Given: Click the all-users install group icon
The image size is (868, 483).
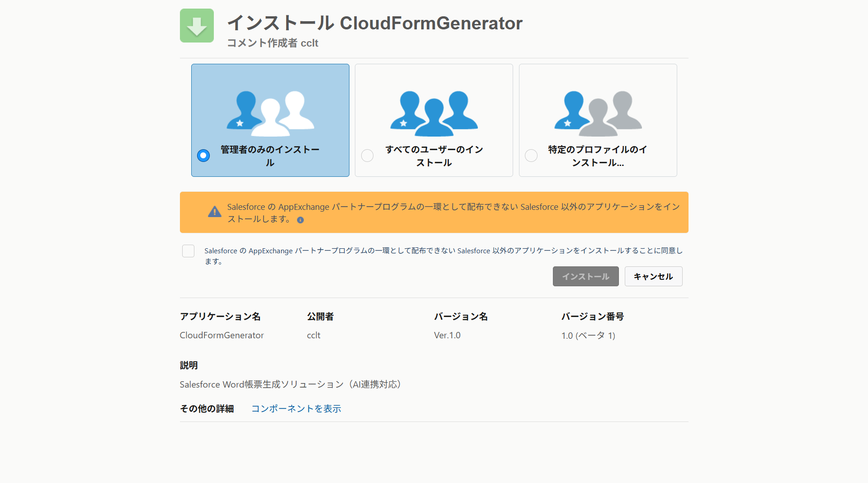Looking at the screenshot, I should tap(434, 114).
